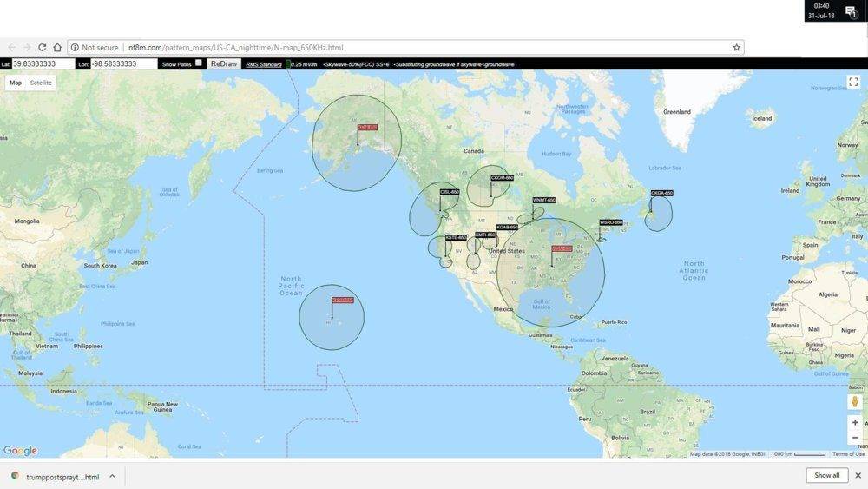Enable the Show Paths checkbox
Image resolution: width=868 pixels, height=489 pixels.
point(198,63)
